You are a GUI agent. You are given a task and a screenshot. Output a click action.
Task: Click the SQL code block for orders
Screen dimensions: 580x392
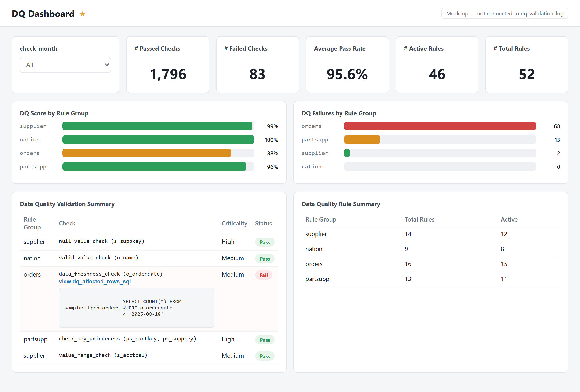[137, 308]
